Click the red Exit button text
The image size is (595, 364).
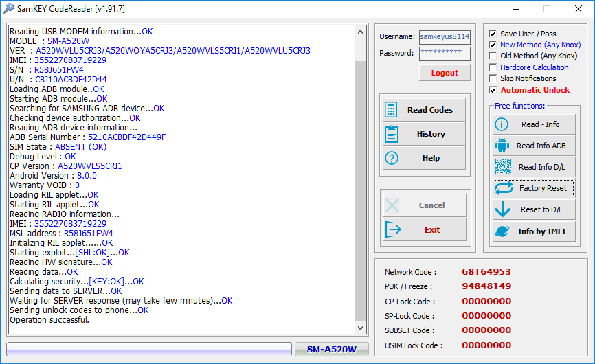[433, 230]
